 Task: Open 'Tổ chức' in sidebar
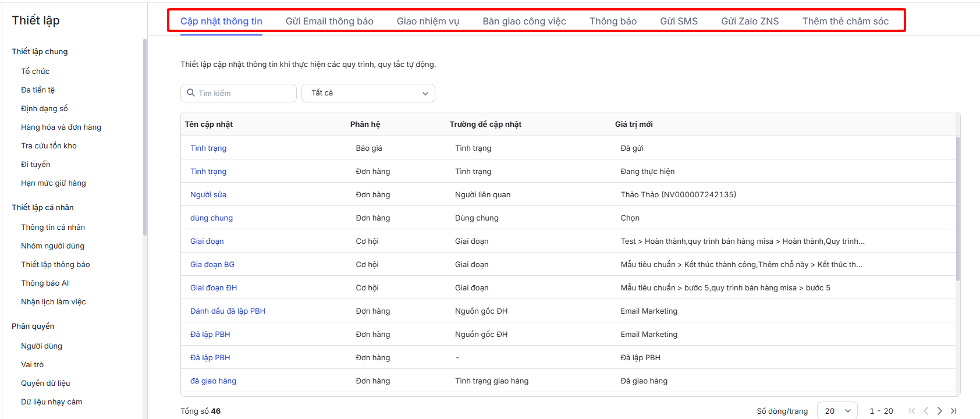coord(35,71)
